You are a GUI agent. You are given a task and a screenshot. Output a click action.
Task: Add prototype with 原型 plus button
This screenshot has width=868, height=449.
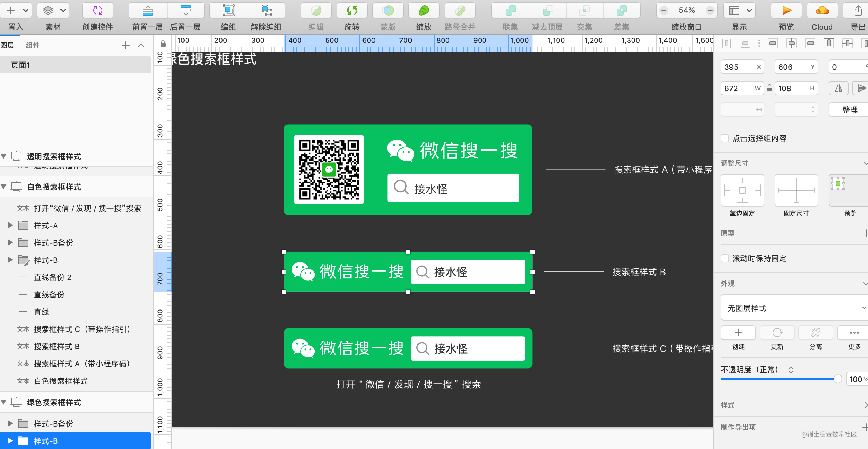865,233
